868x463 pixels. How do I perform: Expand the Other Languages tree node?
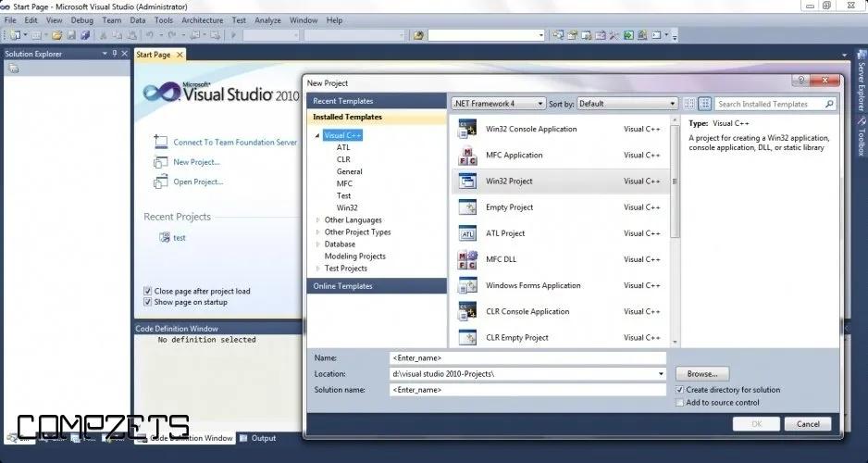coord(317,220)
